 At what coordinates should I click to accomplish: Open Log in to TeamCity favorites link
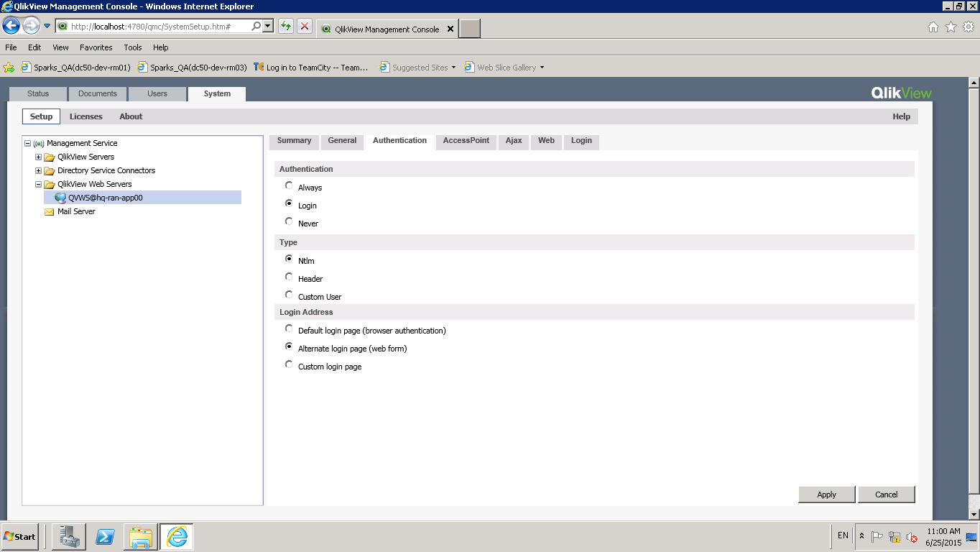tap(311, 68)
